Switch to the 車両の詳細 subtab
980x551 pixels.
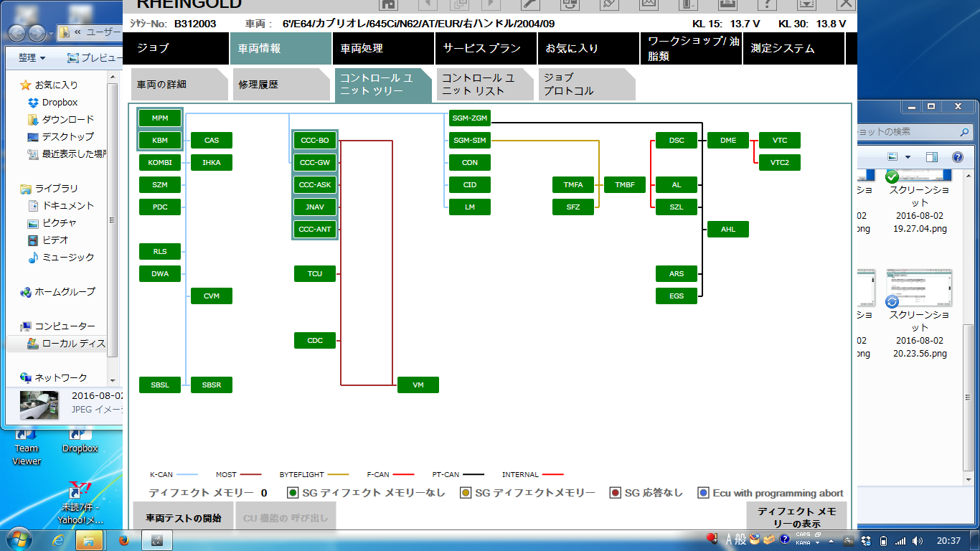click(179, 85)
